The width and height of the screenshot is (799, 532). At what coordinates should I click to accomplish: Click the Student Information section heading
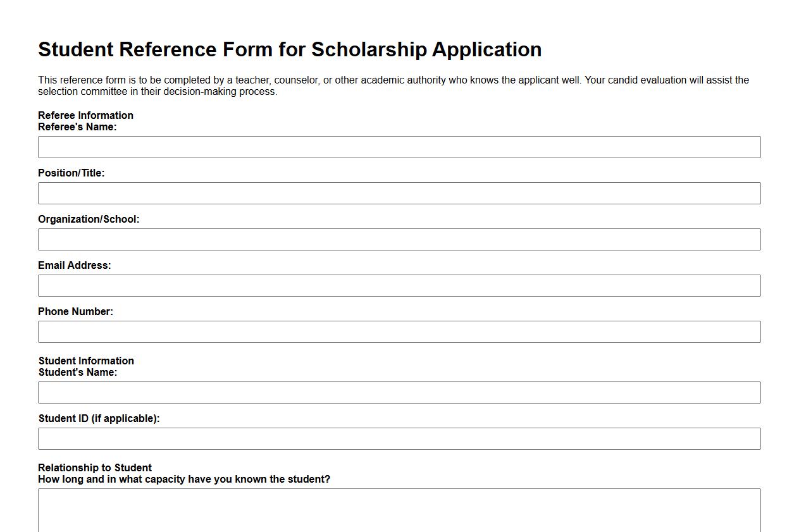pyautogui.click(x=86, y=361)
